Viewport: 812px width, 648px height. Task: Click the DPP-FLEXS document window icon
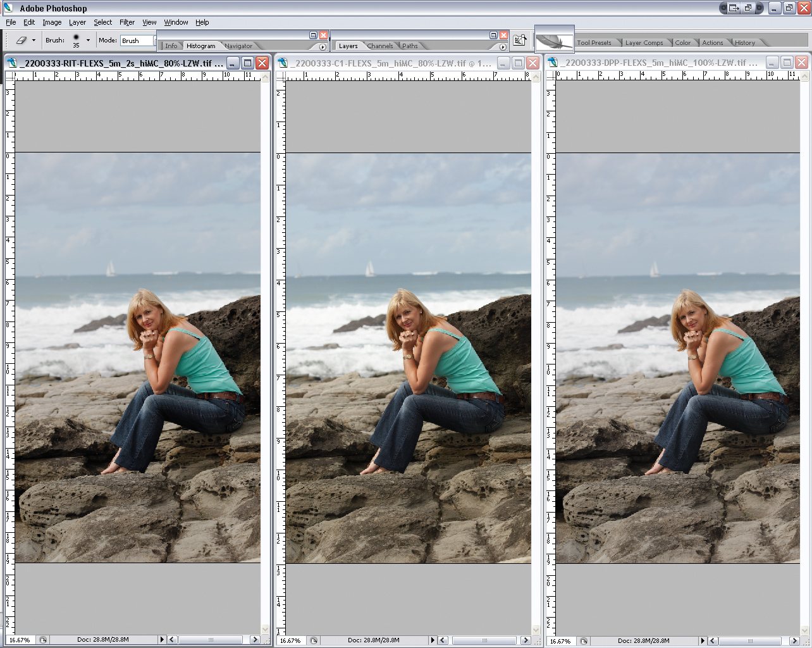coord(553,63)
